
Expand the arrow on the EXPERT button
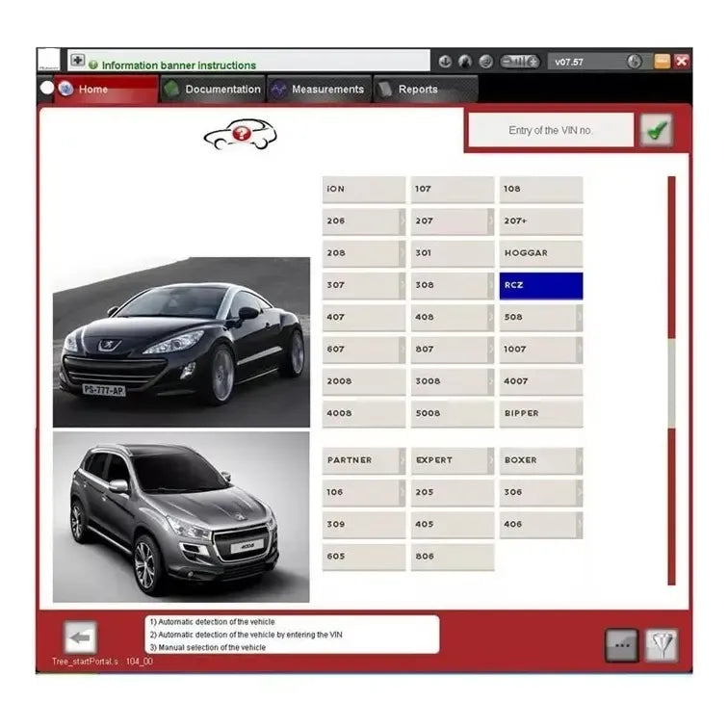491,460
